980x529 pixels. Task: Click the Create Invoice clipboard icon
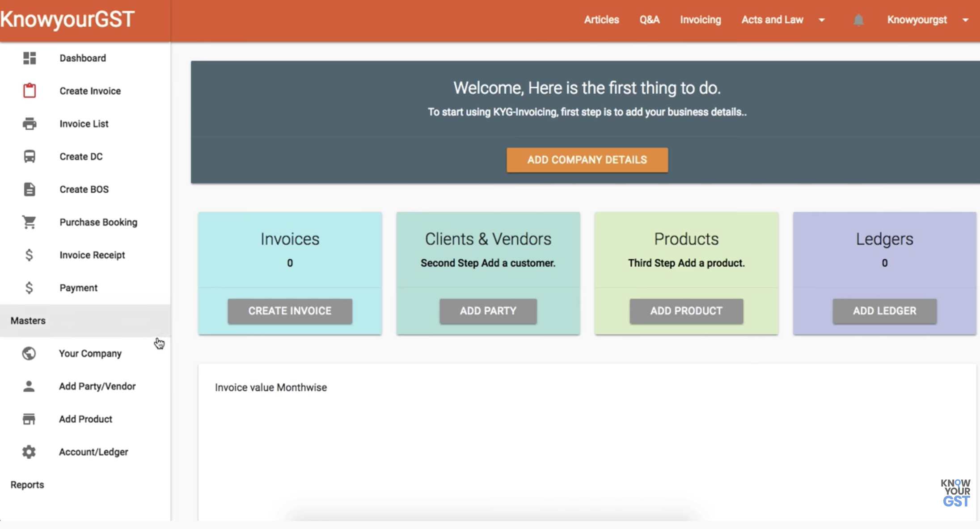(x=30, y=91)
